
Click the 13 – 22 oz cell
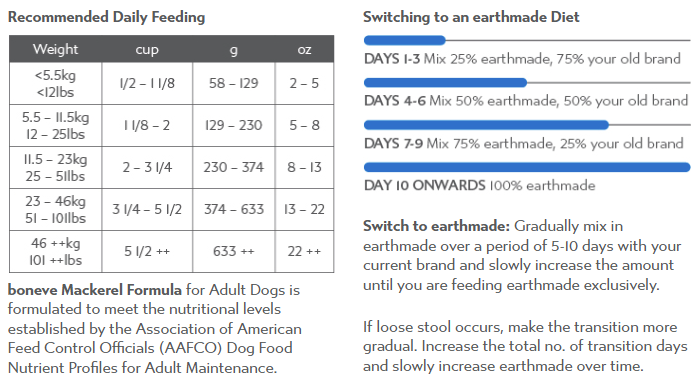304,209
